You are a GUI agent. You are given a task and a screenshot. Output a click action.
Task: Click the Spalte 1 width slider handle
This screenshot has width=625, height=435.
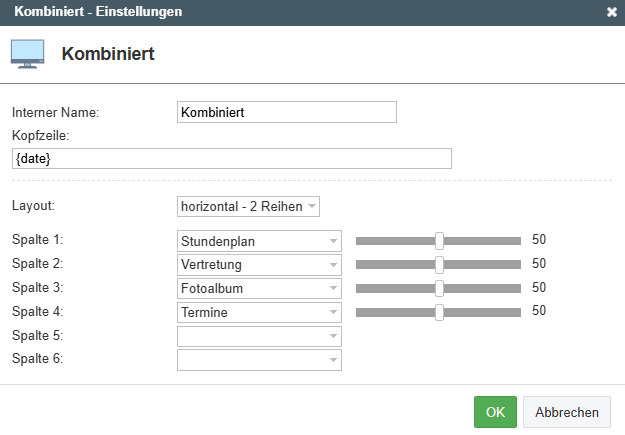coord(439,241)
